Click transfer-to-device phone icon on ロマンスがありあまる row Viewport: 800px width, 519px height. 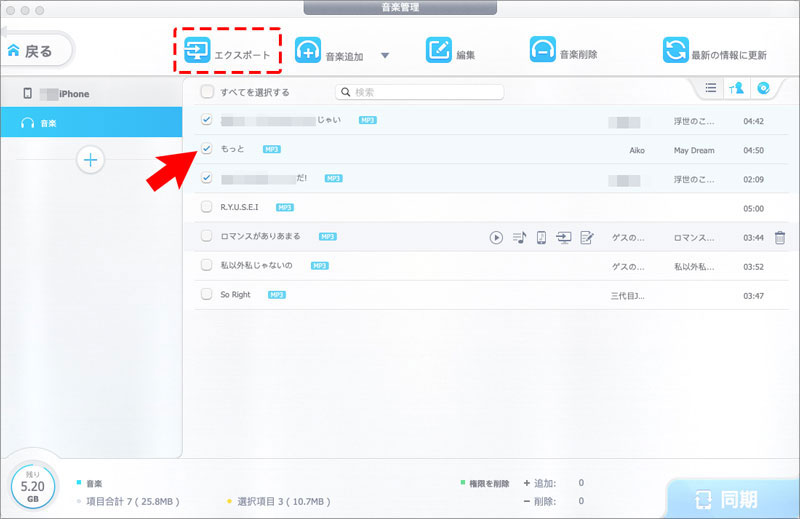pos(541,237)
